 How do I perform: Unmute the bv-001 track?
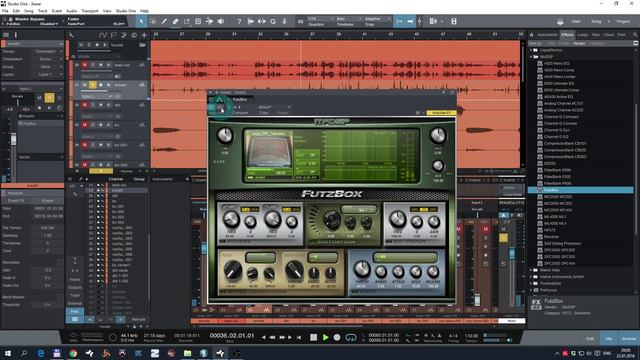coord(84,145)
